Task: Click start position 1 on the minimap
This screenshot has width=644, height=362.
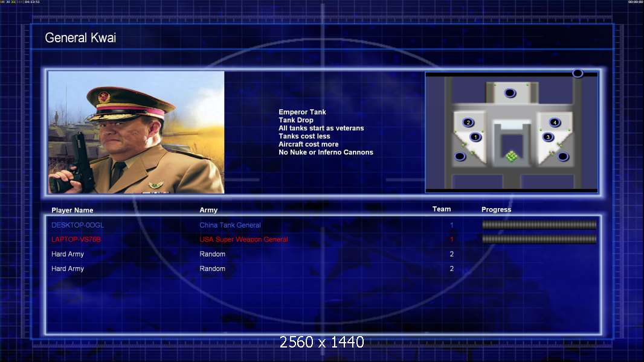Action: coord(475,137)
